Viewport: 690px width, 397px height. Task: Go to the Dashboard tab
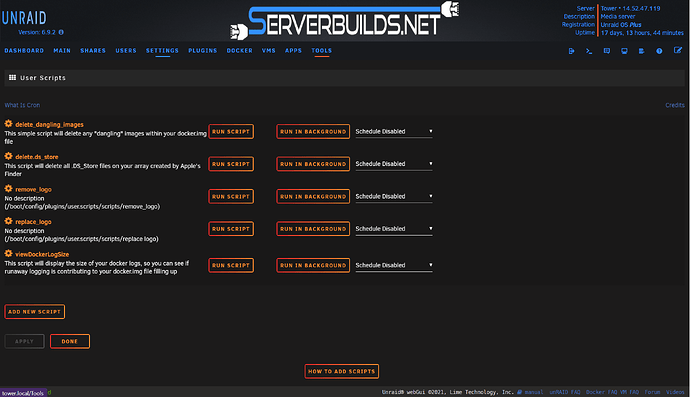tap(24, 51)
